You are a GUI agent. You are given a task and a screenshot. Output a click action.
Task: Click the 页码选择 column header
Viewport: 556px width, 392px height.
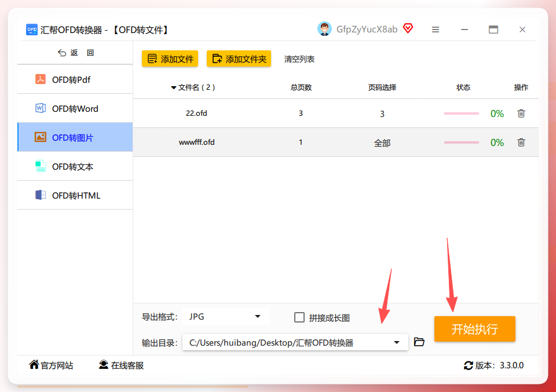tap(382, 87)
